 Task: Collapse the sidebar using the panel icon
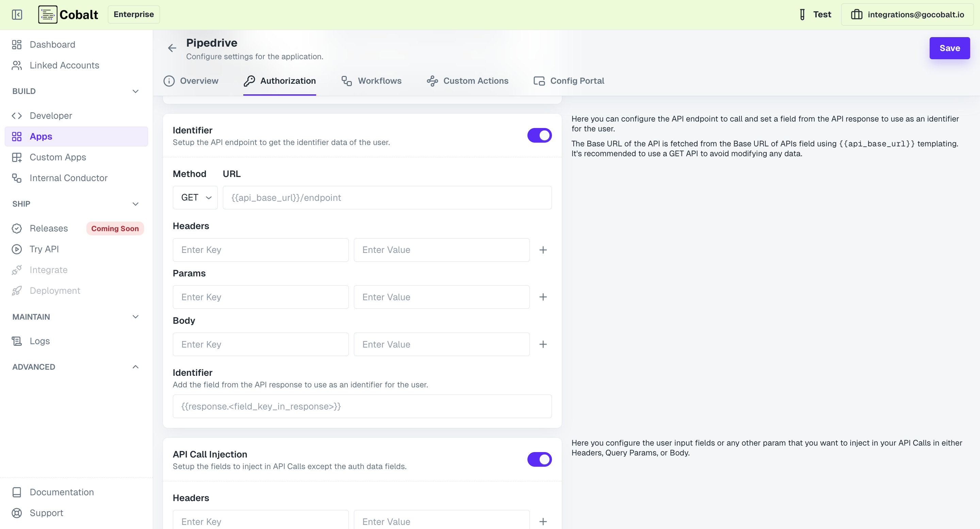pos(17,14)
